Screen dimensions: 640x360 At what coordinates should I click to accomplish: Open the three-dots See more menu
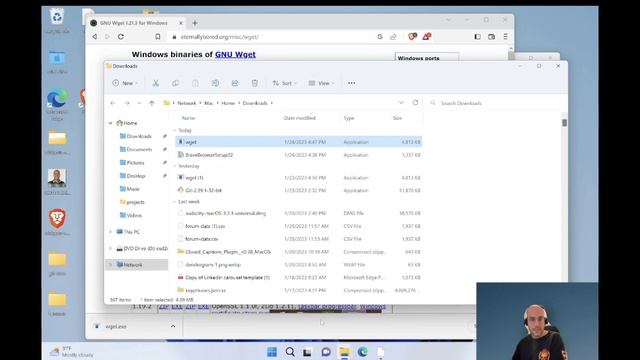tap(351, 83)
